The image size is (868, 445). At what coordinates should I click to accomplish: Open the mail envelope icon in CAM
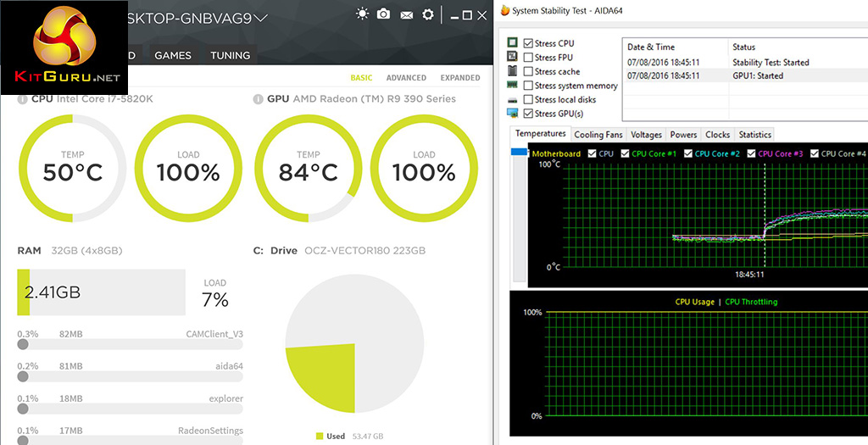point(407,15)
